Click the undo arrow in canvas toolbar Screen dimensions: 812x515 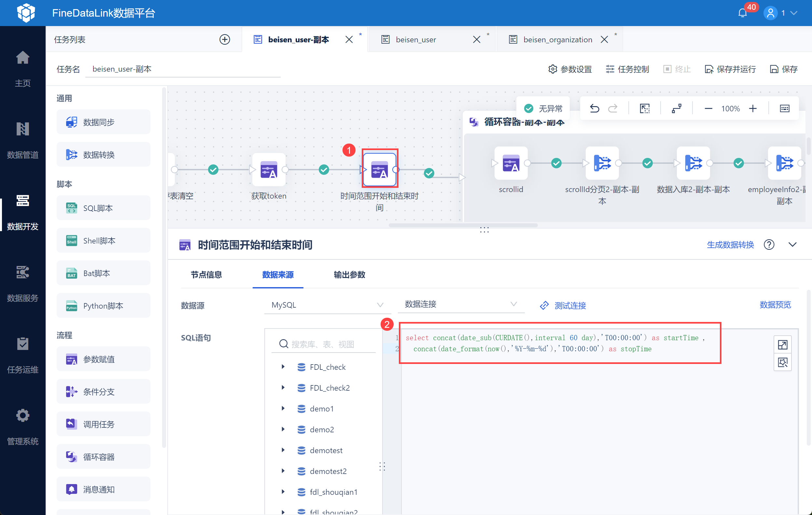[x=594, y=109]
